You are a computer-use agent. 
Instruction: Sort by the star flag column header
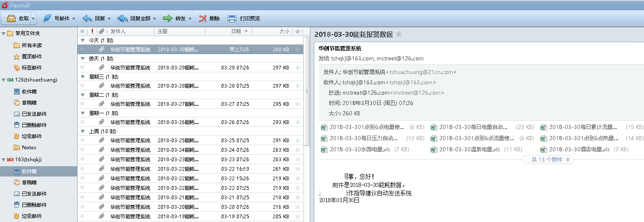click(x=297, y=31)
